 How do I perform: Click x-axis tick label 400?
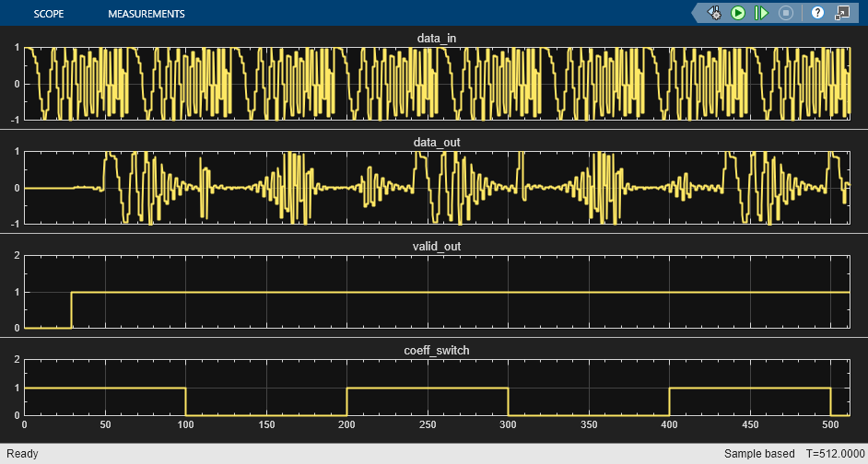coord(669,424)
